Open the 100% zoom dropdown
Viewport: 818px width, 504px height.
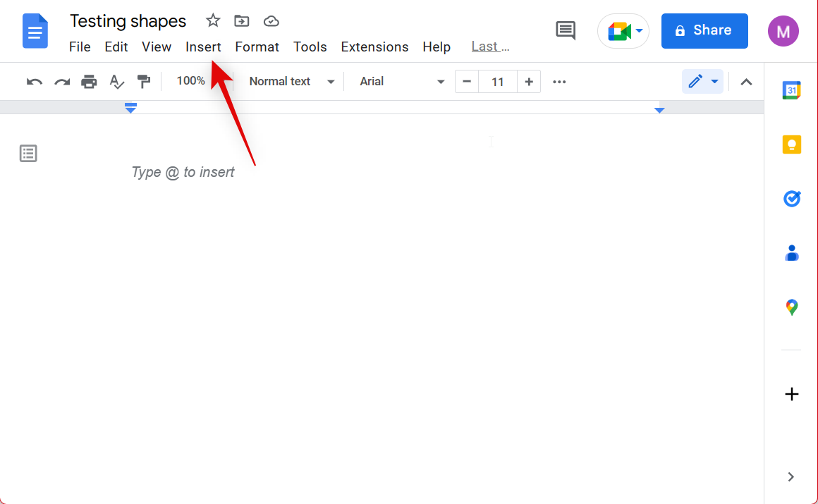[x=191, y=81]
